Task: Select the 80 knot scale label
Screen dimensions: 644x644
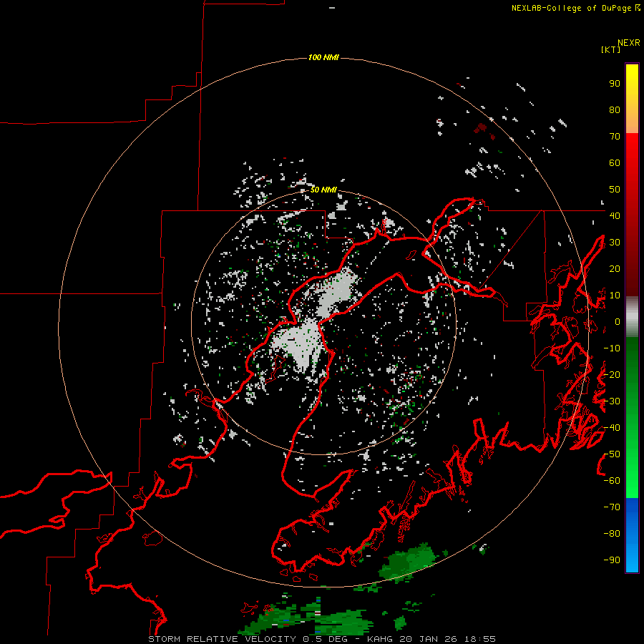Action: click(615, 110)
